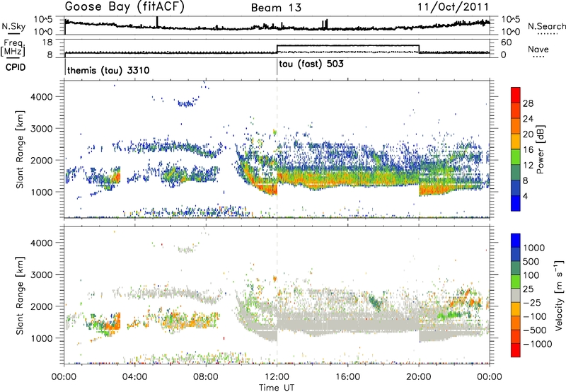Click the '18' frequency axis tick
The image size is (566, 392).
pyautogui.click(x=47, y=42)
